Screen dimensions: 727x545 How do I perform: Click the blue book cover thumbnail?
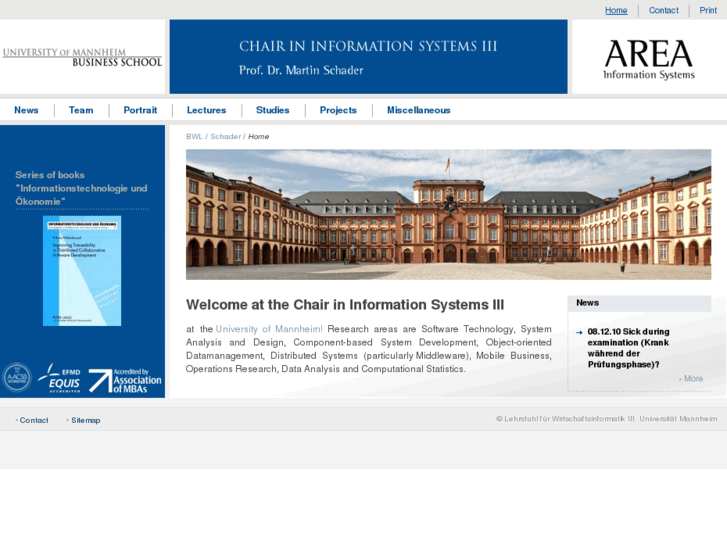[x=82, y=271]
